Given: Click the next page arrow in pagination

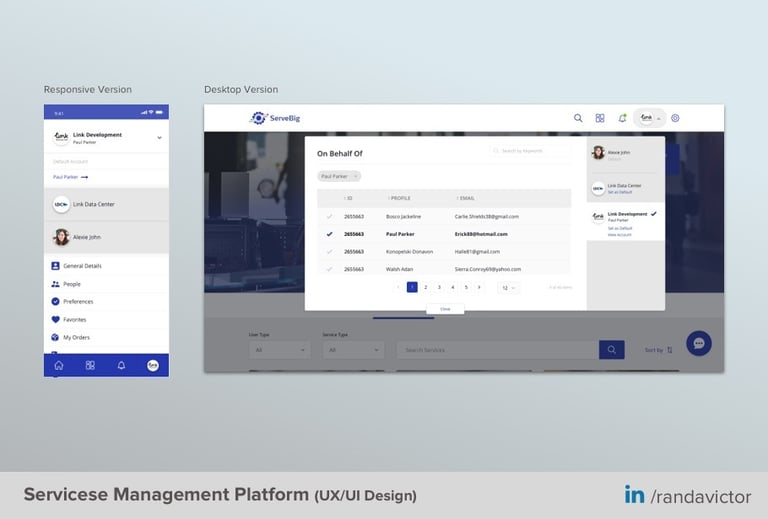Looking at the screenshot, I should click(479, 287).
